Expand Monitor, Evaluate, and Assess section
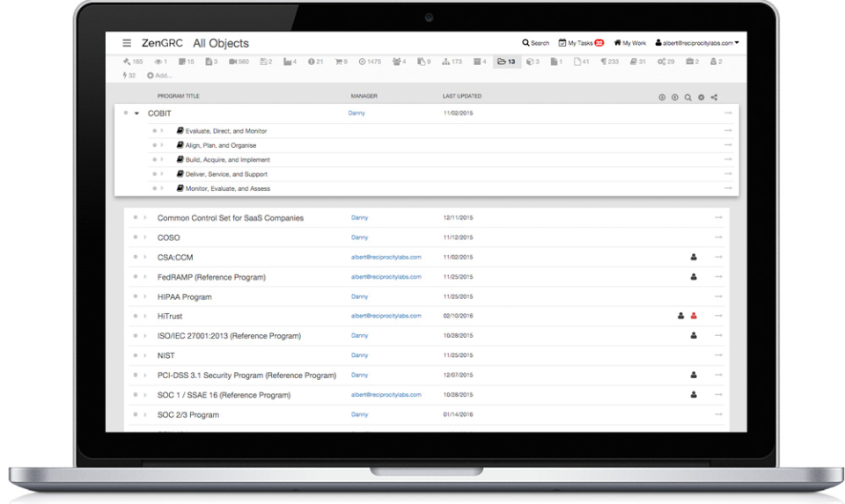845x504 pixels. (x=162, y=188)
